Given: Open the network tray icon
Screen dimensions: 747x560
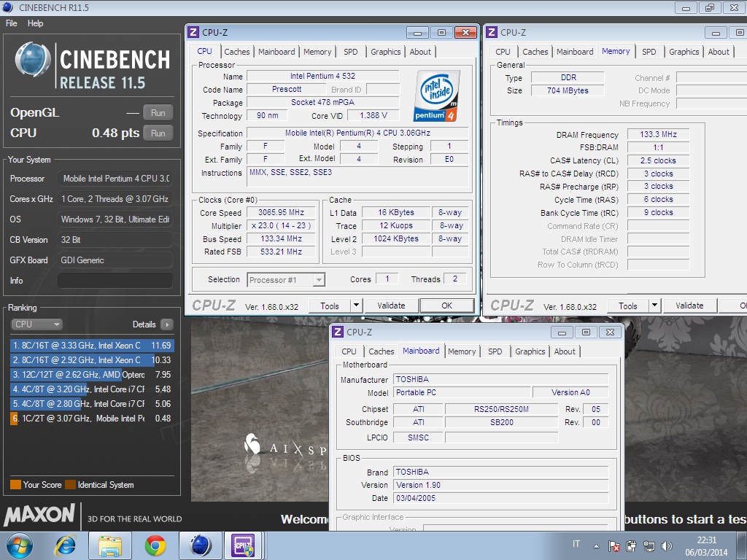Looking at the screenshot, I should pos(649,546).
